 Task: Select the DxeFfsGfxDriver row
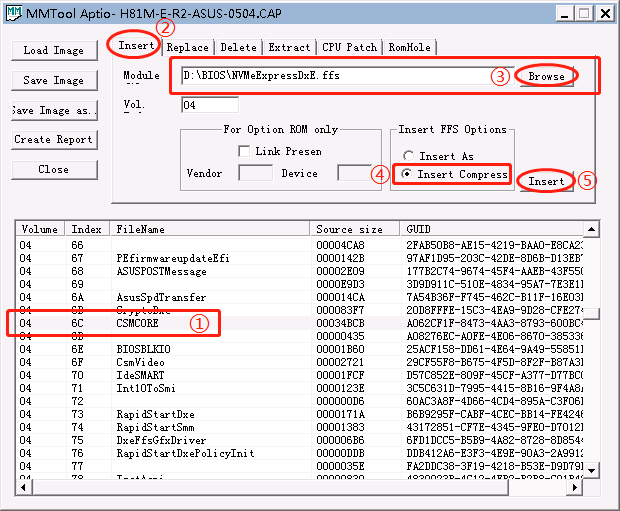300,440
